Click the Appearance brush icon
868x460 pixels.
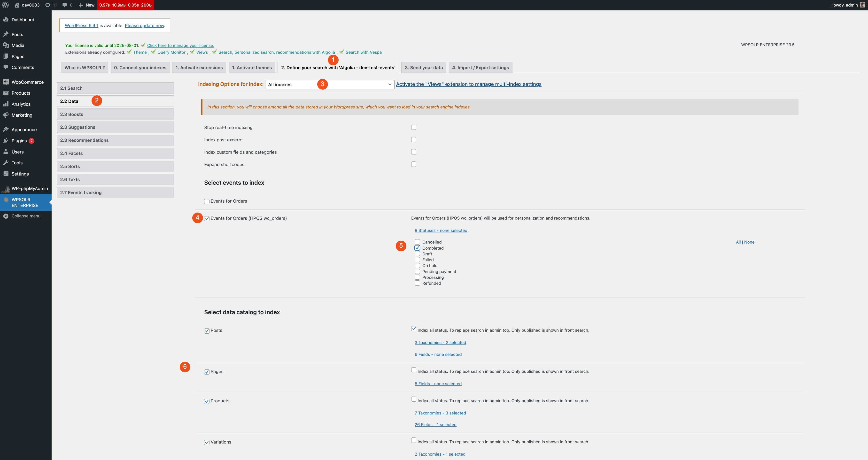(x=6, y=129)
